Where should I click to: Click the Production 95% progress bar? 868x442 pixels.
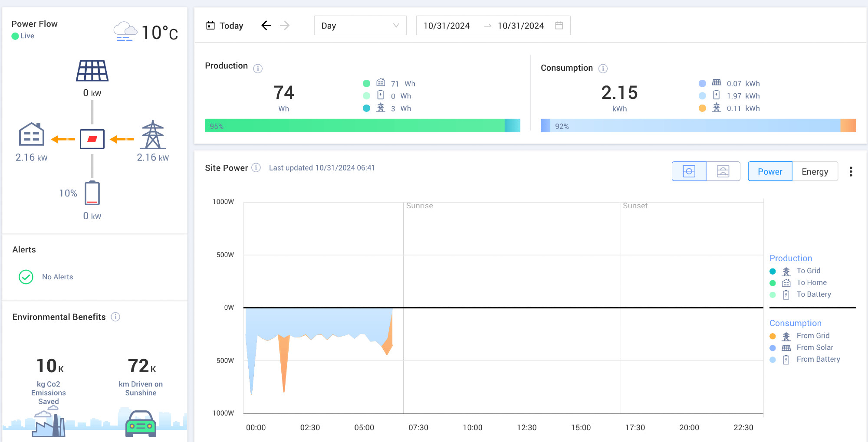point(362,126)
